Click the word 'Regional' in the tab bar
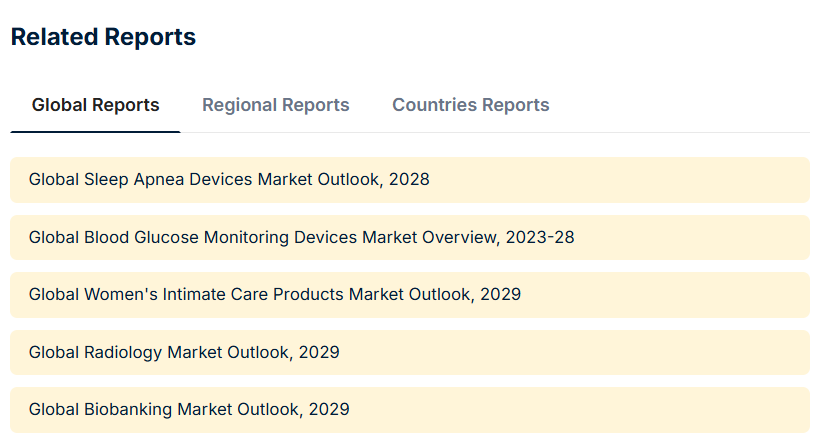 [x=235, y=105]
